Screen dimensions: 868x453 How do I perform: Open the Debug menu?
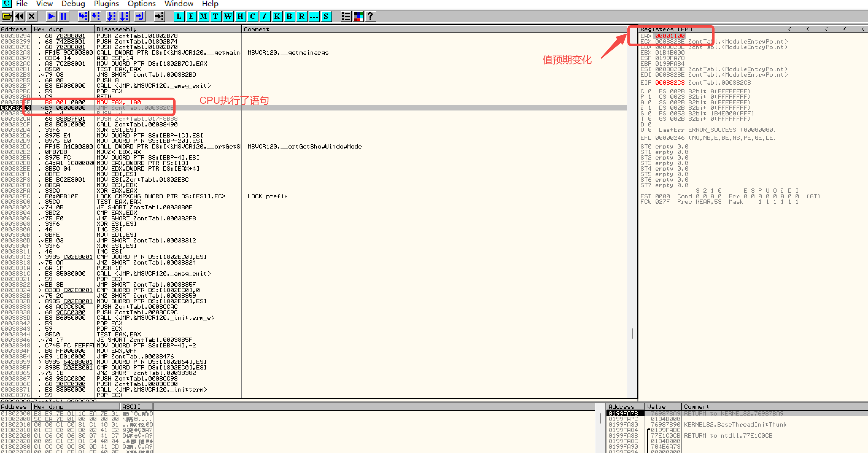point(73,4)
